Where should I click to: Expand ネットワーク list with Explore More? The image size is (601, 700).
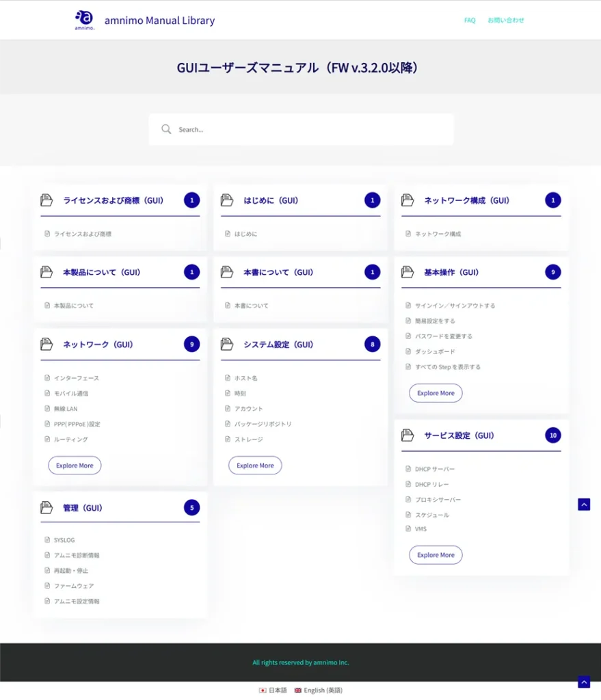pyautogui.click(x=75, y=466)
